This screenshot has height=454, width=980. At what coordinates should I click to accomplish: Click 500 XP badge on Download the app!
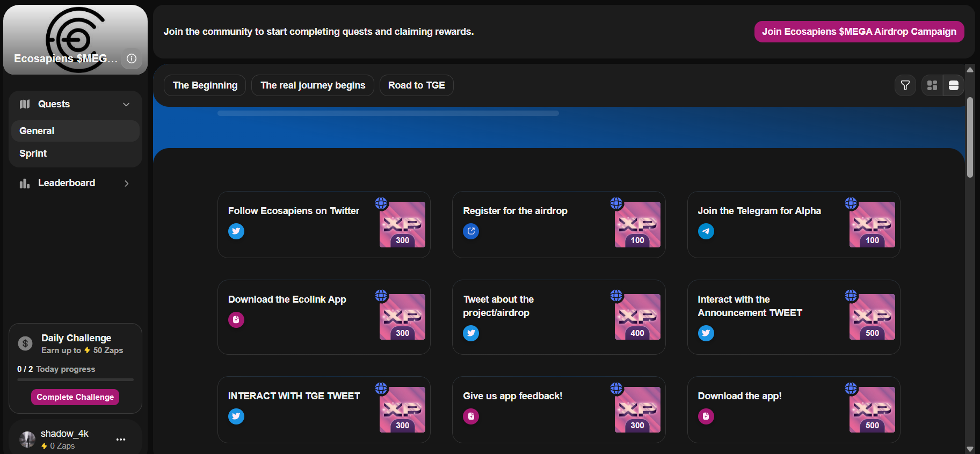(x=872, y=409)
